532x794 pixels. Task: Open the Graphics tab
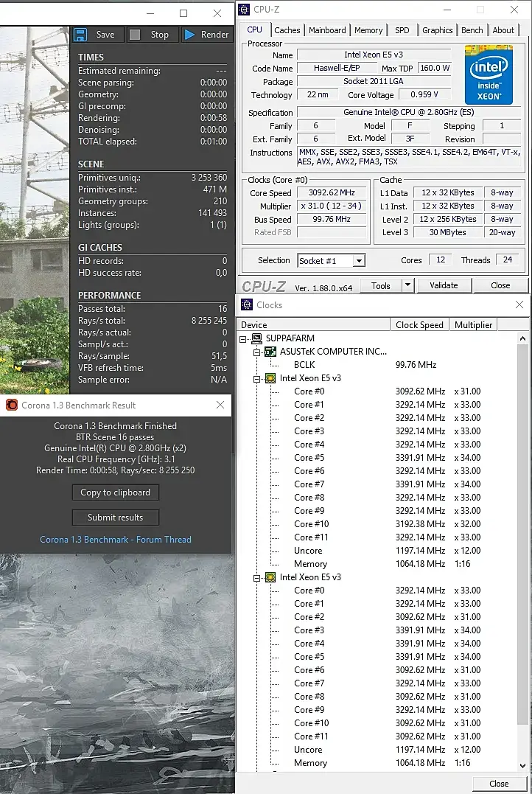coord(438,30)
